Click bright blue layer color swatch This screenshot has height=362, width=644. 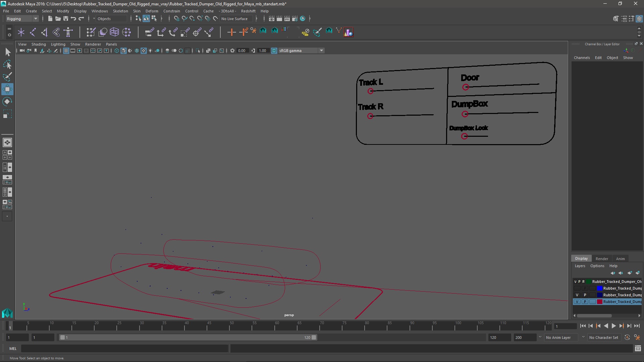click(x=599, y=288)
